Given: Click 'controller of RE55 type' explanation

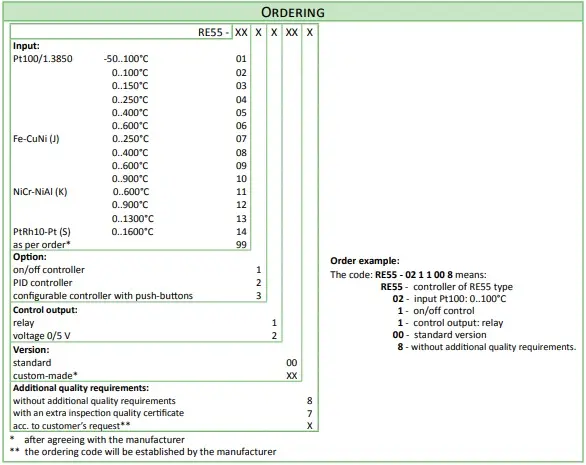Looking at the screenshot, I should (x=463, y=287).
